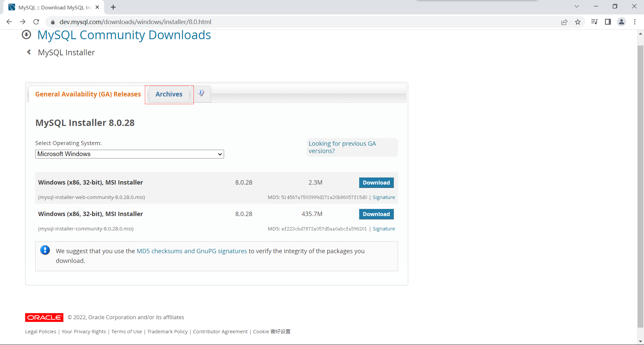
Task: Open the browser side panel icon
Action: point(607,22)
